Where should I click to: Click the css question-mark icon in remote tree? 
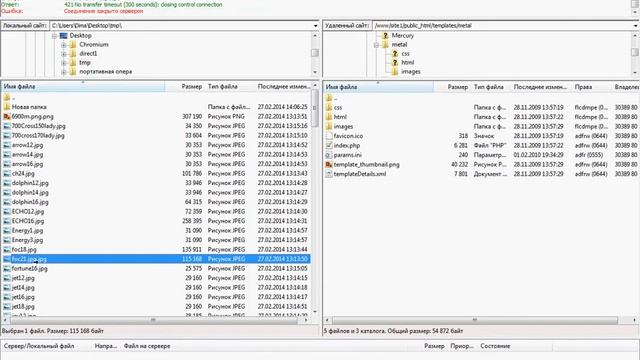tap(395, 53)
